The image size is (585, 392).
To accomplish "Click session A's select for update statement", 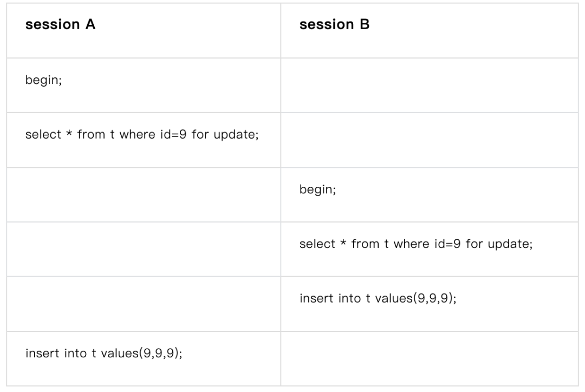I will pos(141,134).
